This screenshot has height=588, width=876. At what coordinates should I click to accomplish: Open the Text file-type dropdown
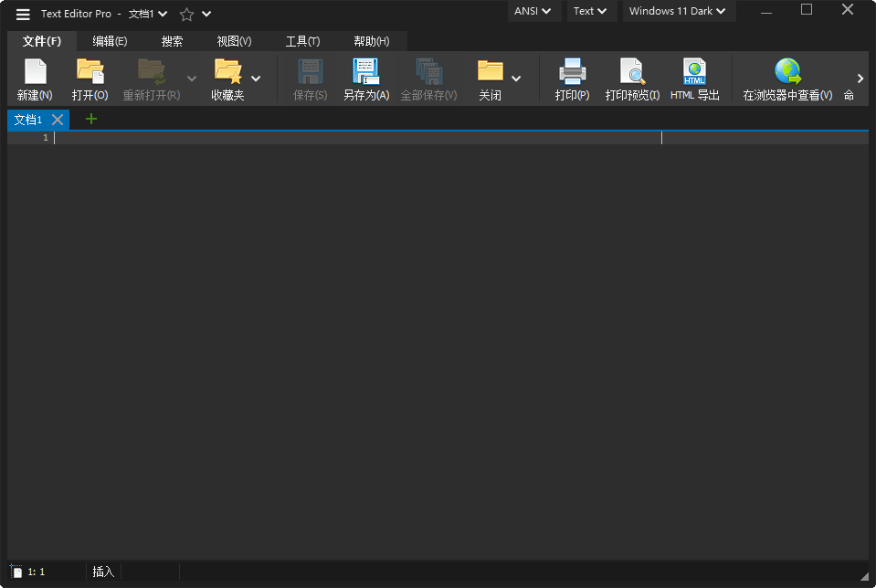pyautogui.click(x=591, y=11)
